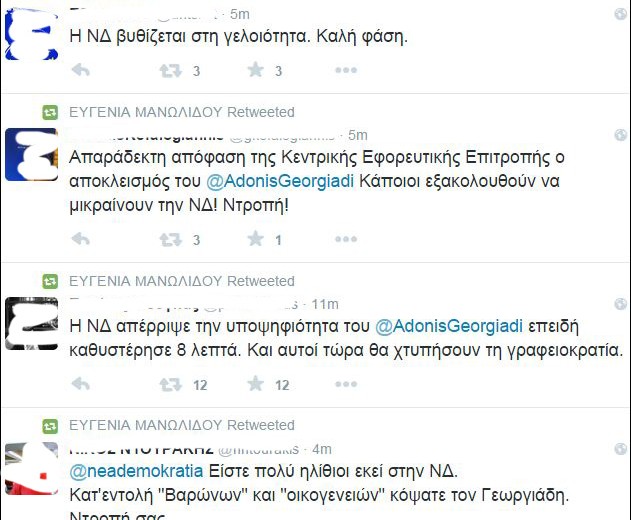Reply to the tweet about 8 λεπτά delay

82,384
